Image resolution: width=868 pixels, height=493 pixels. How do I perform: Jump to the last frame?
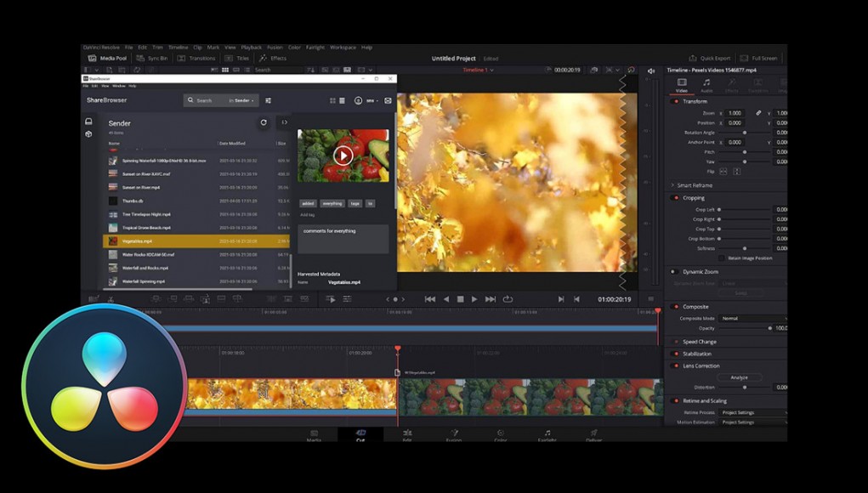pos(491,299)
